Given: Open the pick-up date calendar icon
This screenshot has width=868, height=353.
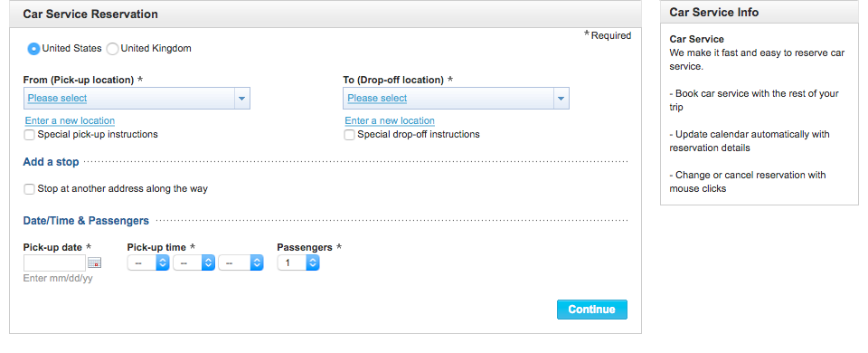Looking at the screenshot, I should click(x=95, y=262).
